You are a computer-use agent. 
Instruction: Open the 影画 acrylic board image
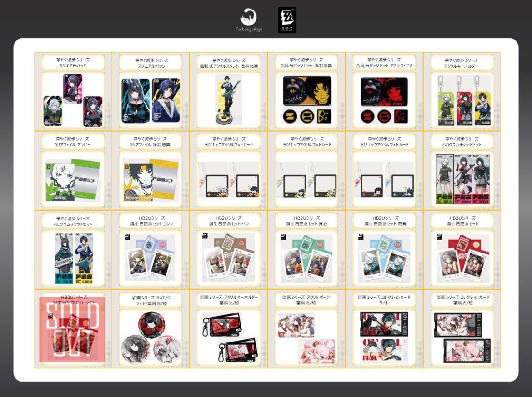(306, 337)
